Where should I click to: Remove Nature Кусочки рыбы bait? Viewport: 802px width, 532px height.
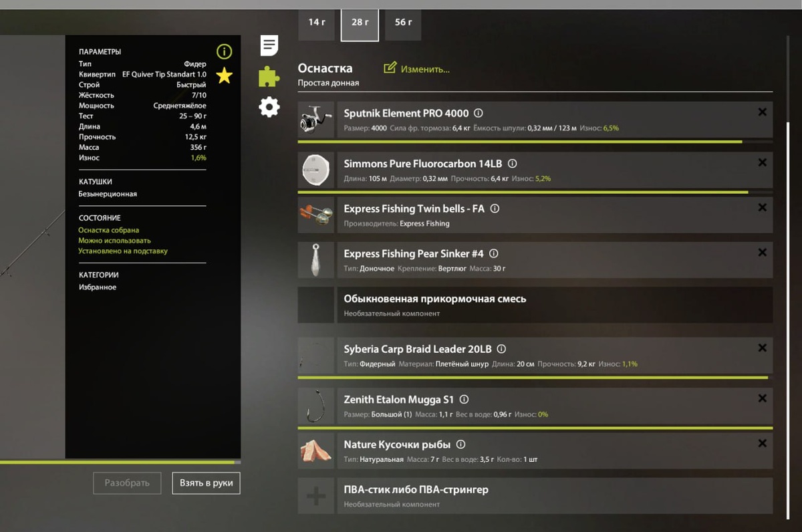pyautogui.click(x=762, y=443)
